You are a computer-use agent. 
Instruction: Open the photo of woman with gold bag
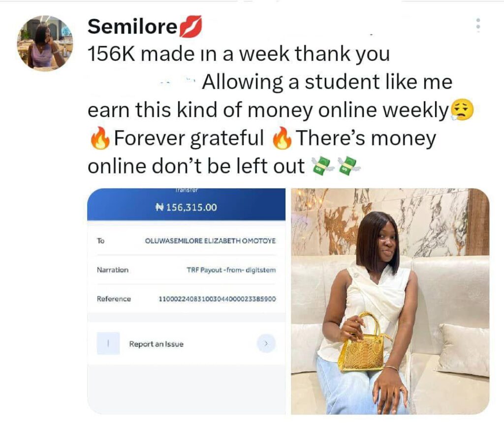click(x=390, y=301)
